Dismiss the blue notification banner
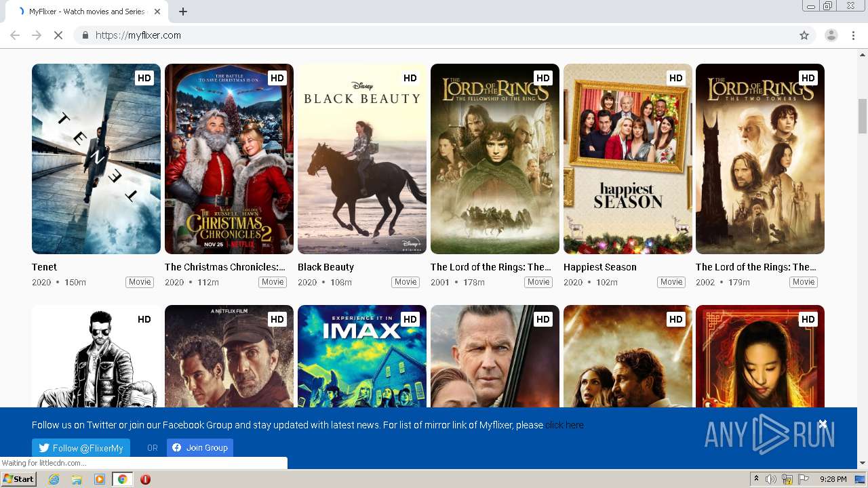Viewport: 868px width, 488px height. [823, 424]
